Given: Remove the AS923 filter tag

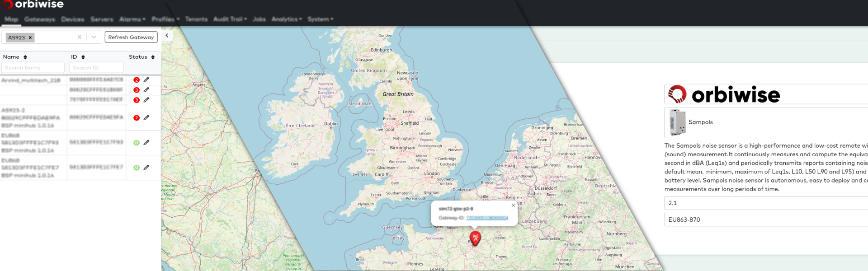Looking at the screenshot, I should (30, 37).
